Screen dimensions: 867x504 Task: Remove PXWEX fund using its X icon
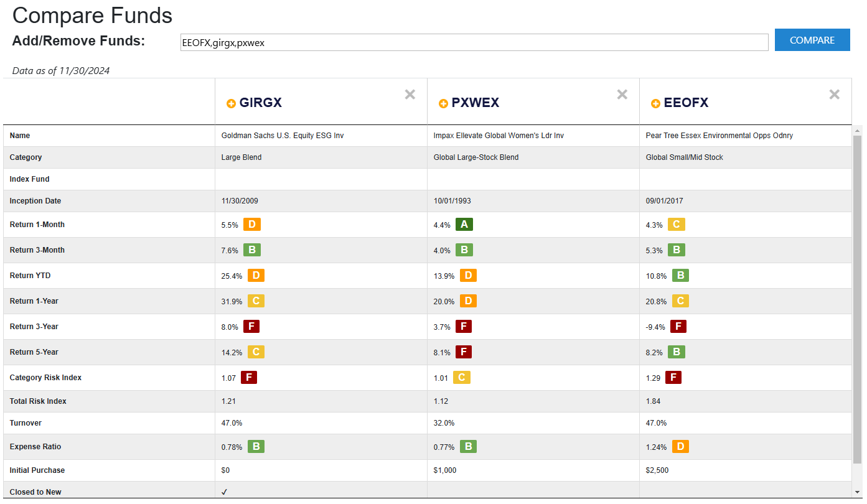click(x=622, y=95)
